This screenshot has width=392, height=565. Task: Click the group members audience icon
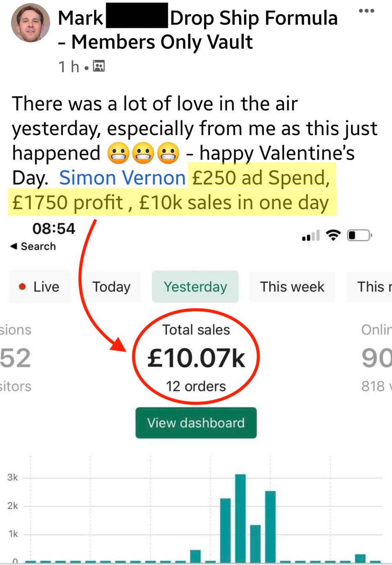pyautogui.click(x=98, y=66)
